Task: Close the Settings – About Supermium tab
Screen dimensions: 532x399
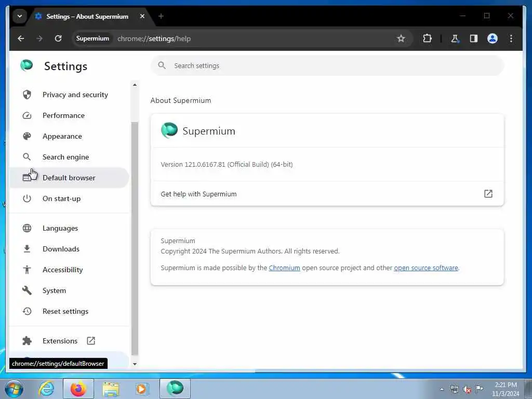Action: pyautogui.click(x=142, y=16)
